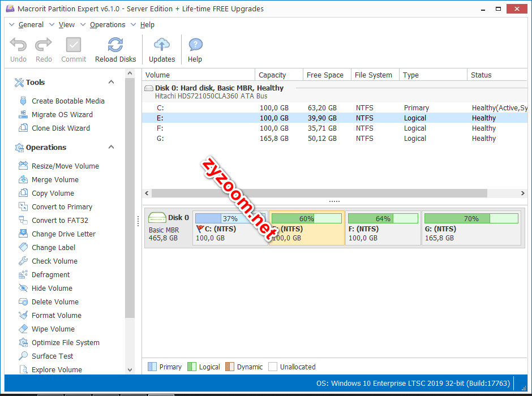Click the 64% usage bar of F:
Viewport: 532px width, 396px height.
[x=383, y=218]
